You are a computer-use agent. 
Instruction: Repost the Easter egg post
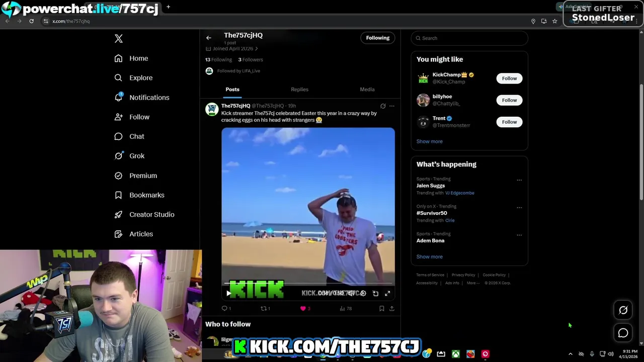pyautogui.click(x=265, y=308)
